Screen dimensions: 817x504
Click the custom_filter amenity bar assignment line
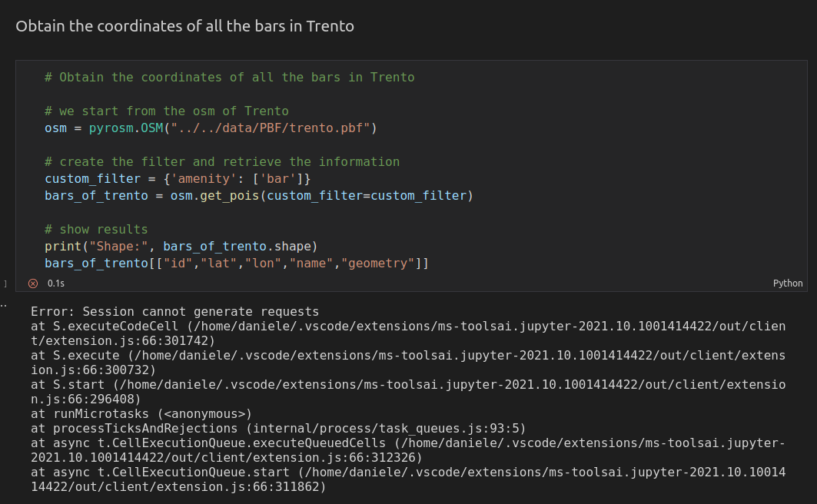point(178,178)
